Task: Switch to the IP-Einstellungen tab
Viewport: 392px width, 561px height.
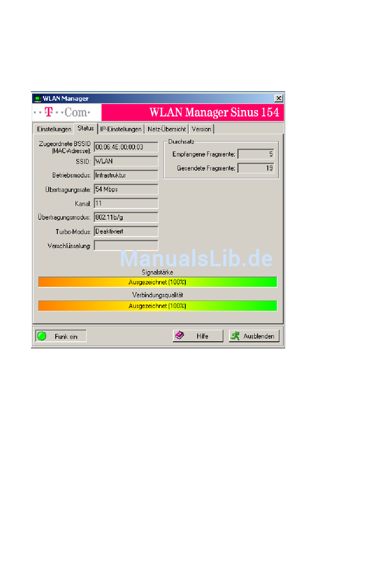Action: pyautogui.click(x=121, y=129)
